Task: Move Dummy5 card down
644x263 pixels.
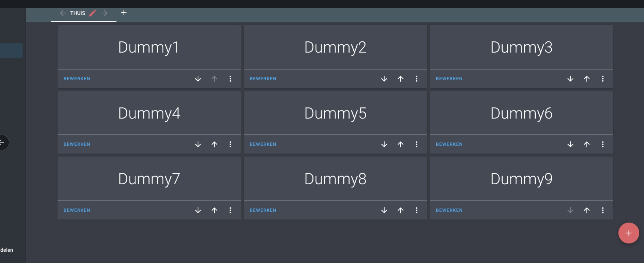Action: (x=384, y=144)
